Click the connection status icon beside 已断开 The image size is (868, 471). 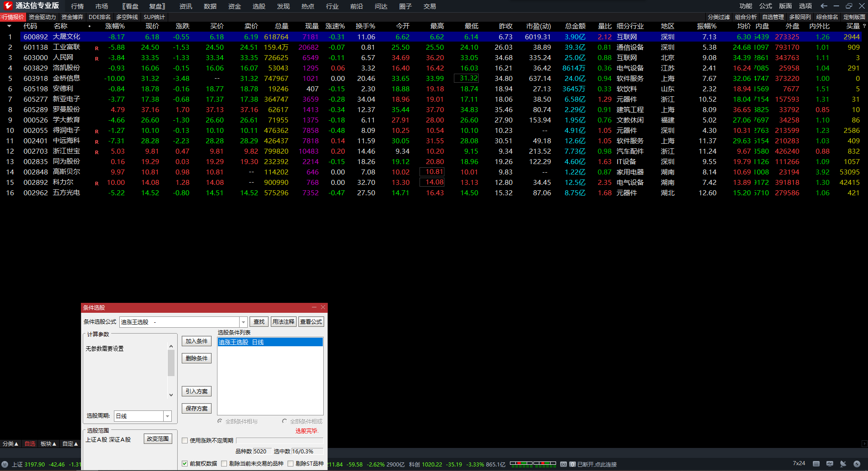click(x=563, y=464)
